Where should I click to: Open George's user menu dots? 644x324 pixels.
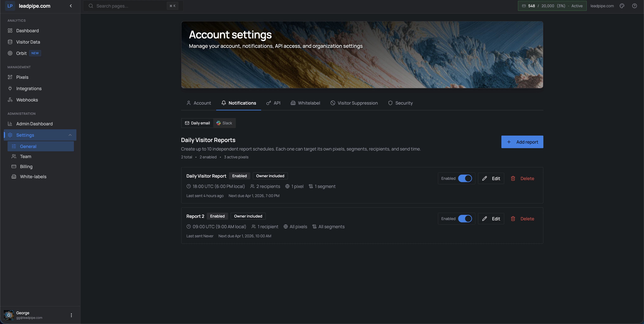[71, 315]
